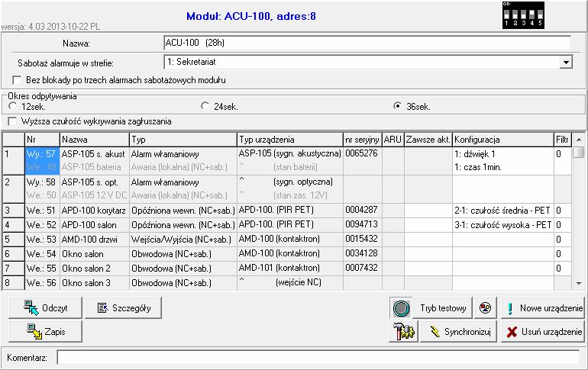Enable Bez blokady po trzech alarmach checkbox
The width and height of the screenshot is (588, 370).
point(17,80)
